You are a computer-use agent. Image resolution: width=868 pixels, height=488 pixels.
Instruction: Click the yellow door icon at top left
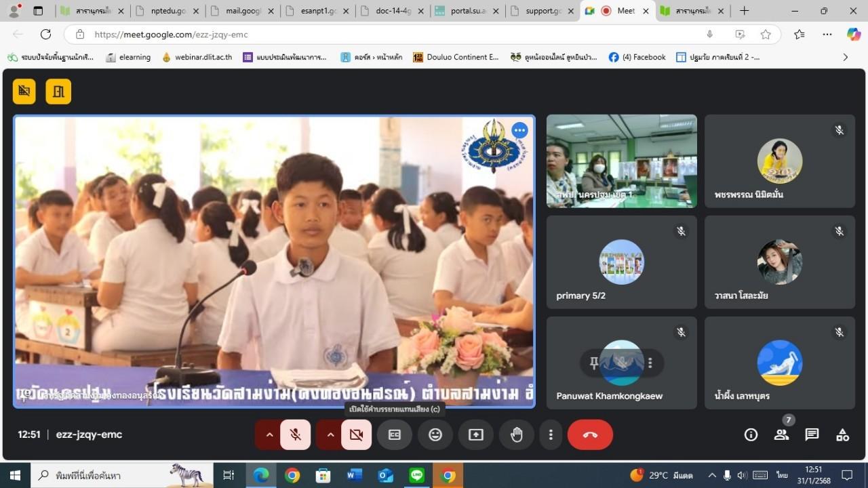point(58,91)
